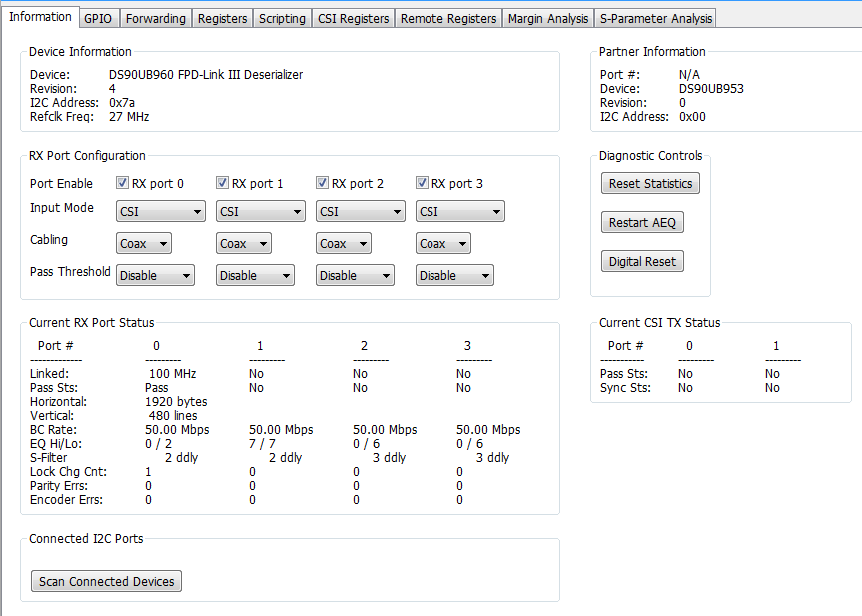Click the Horizontal value 1920 bytes

[176, 402]
